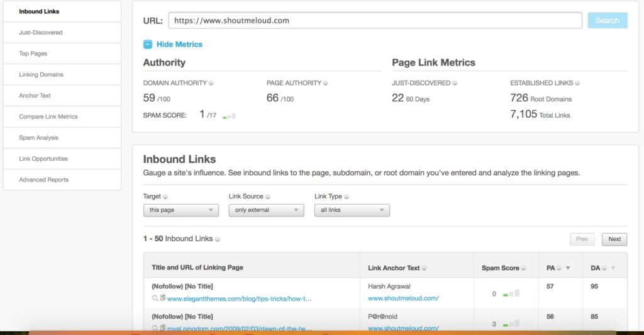Open www.elegantthemes.com blog link
The image size is (644, 335).
tap(240, 299)
